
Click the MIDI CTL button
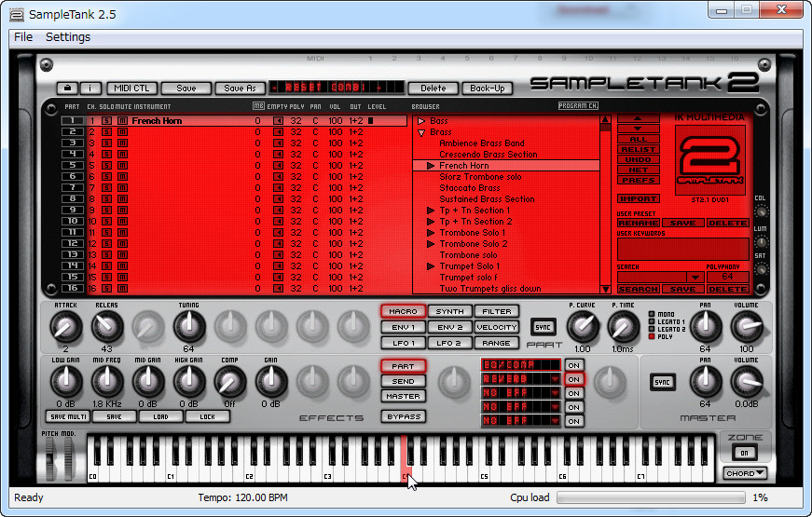click(131, 88)
